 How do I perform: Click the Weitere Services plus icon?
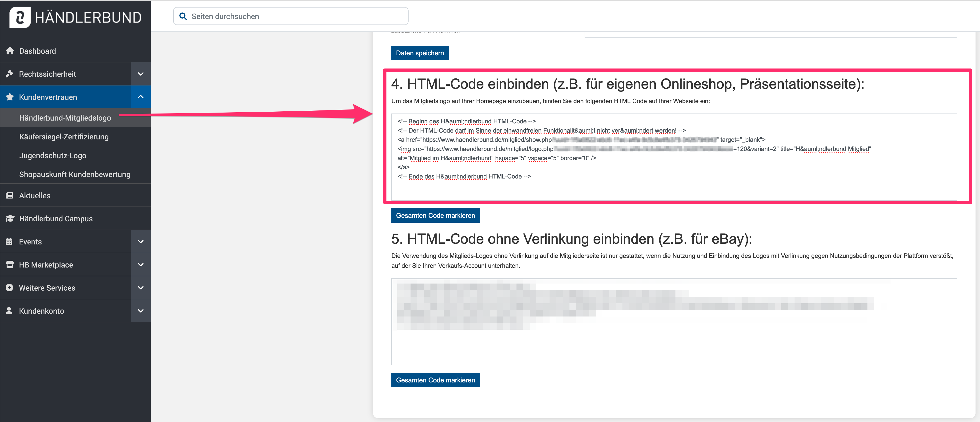pos(9,288)
